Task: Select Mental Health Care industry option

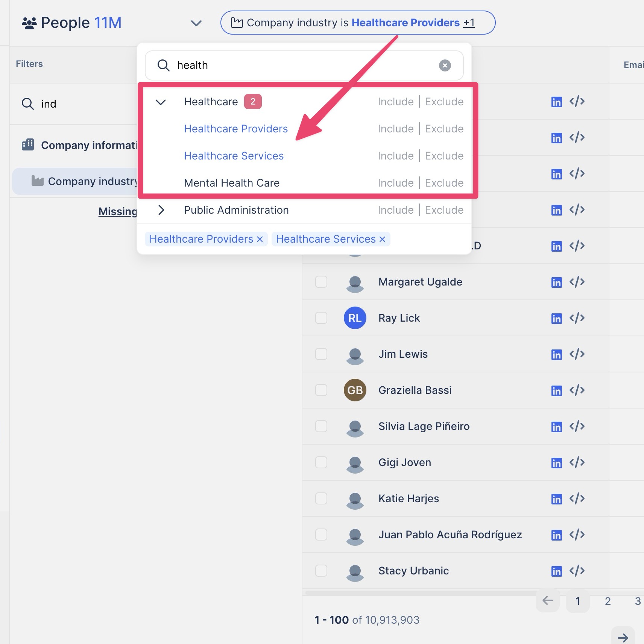Action: coord(231,183)
